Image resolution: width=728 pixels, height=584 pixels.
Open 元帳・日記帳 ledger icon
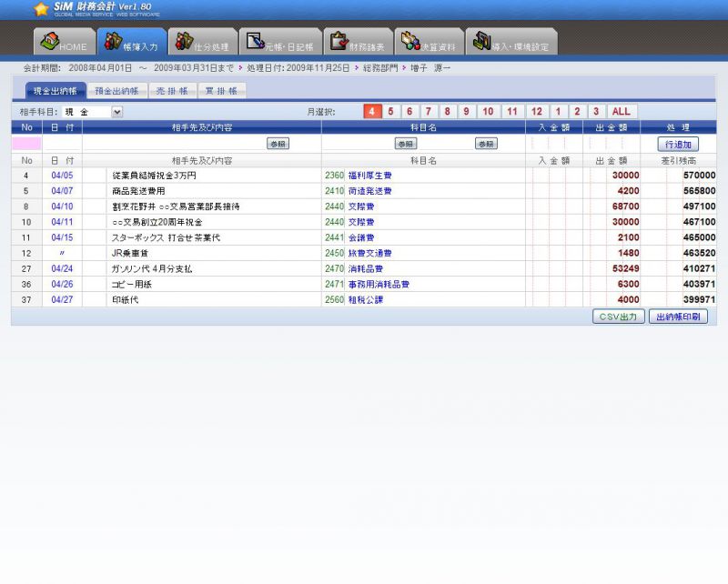(256, 42)
